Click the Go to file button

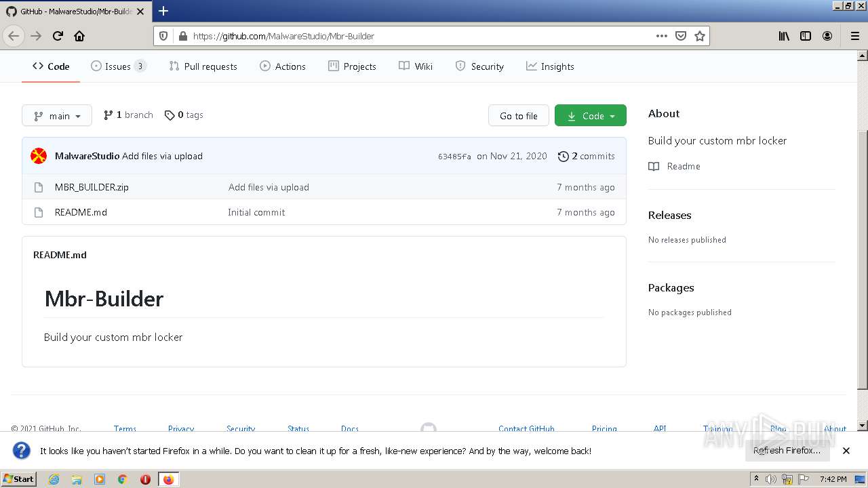(519, 116)
